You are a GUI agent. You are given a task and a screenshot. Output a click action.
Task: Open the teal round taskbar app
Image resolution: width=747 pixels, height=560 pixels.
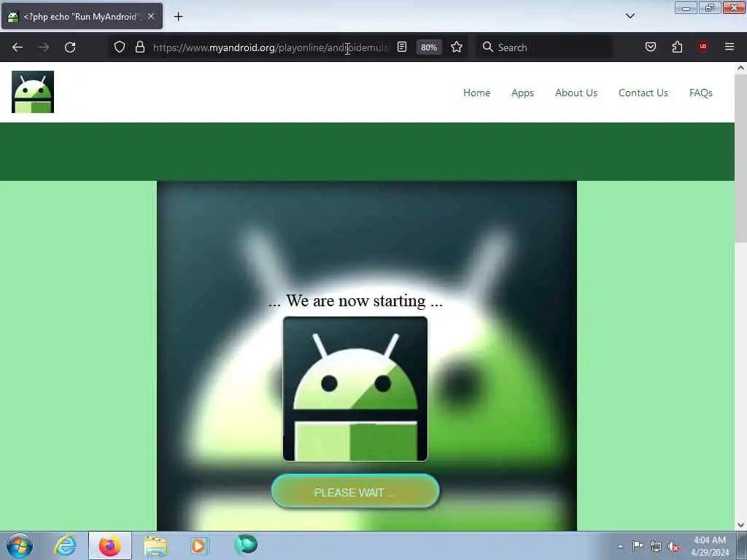246,545
